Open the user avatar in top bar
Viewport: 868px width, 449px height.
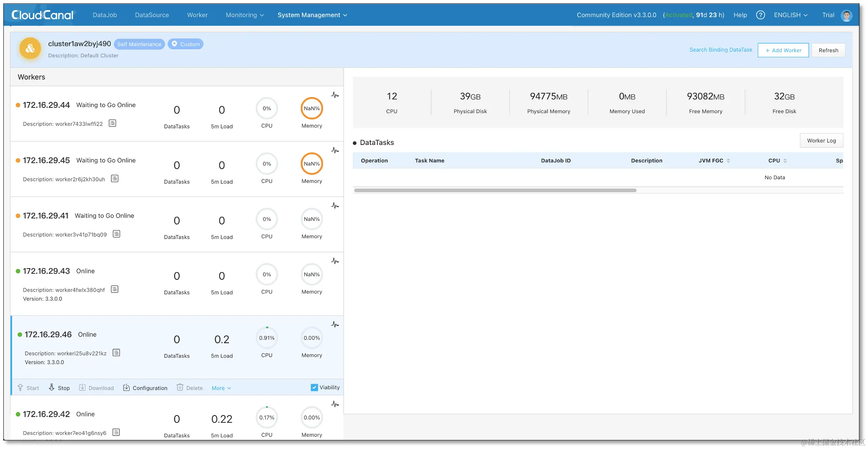[846, 15]
